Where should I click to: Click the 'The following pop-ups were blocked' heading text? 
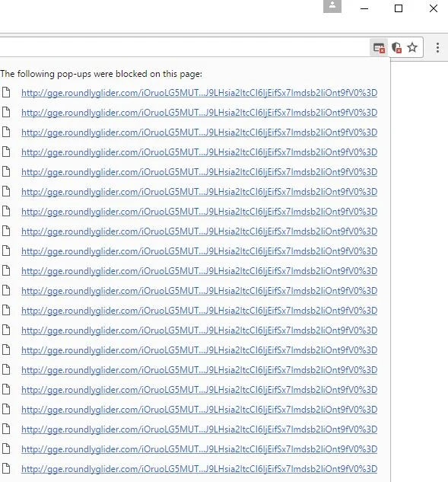click(x=101, y=74)
